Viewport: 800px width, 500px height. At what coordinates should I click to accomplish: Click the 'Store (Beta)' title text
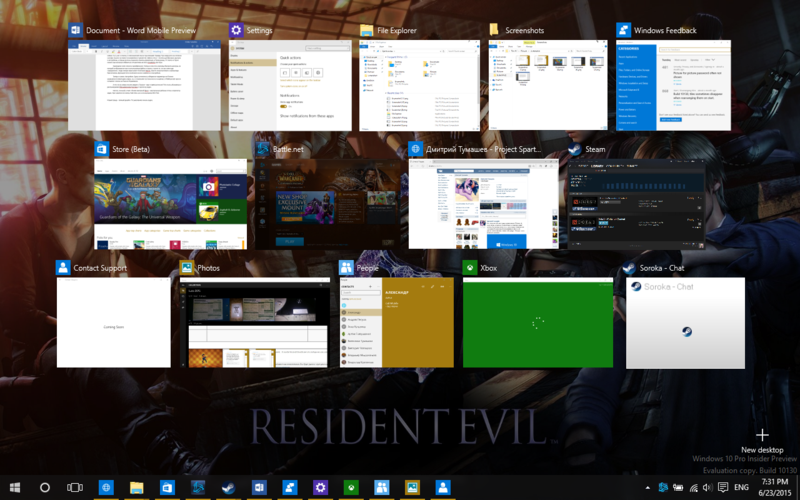tap(131, 149)
